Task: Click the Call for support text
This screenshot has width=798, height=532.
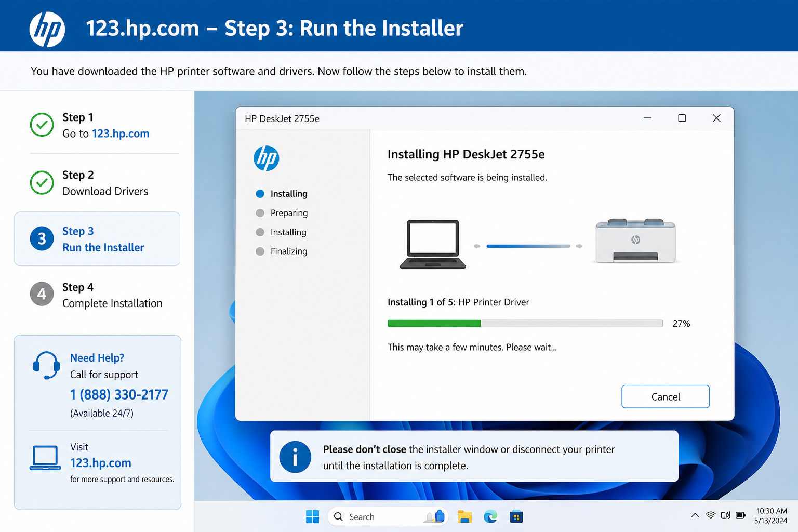Action: [x=104, y=375]
